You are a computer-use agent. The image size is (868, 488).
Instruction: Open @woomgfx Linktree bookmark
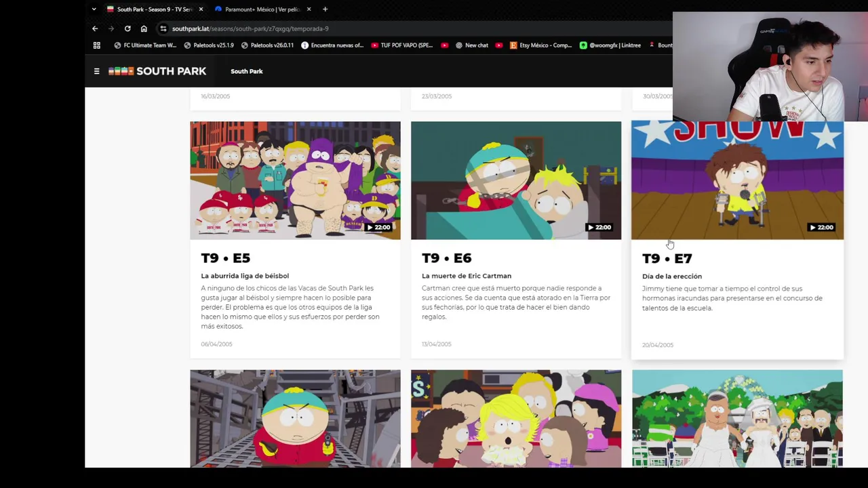tap(610, 45)
